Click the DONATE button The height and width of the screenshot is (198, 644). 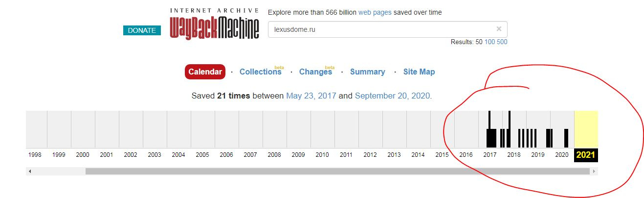(142, 30)
